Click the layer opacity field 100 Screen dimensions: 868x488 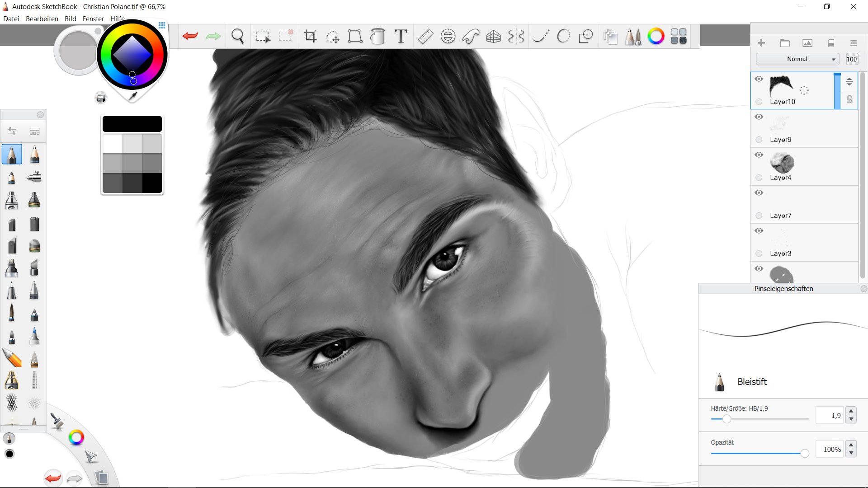coord(852,59)
